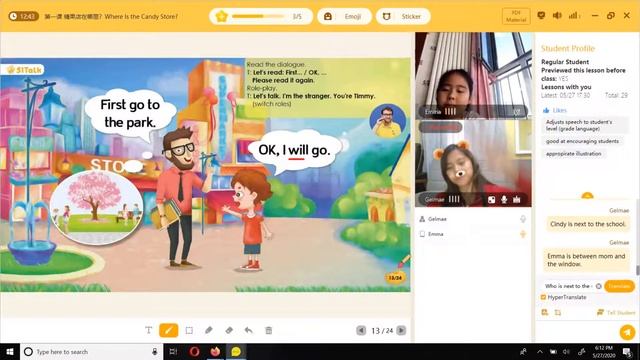
Task: Open the Sticker panel
Action: 403,16
